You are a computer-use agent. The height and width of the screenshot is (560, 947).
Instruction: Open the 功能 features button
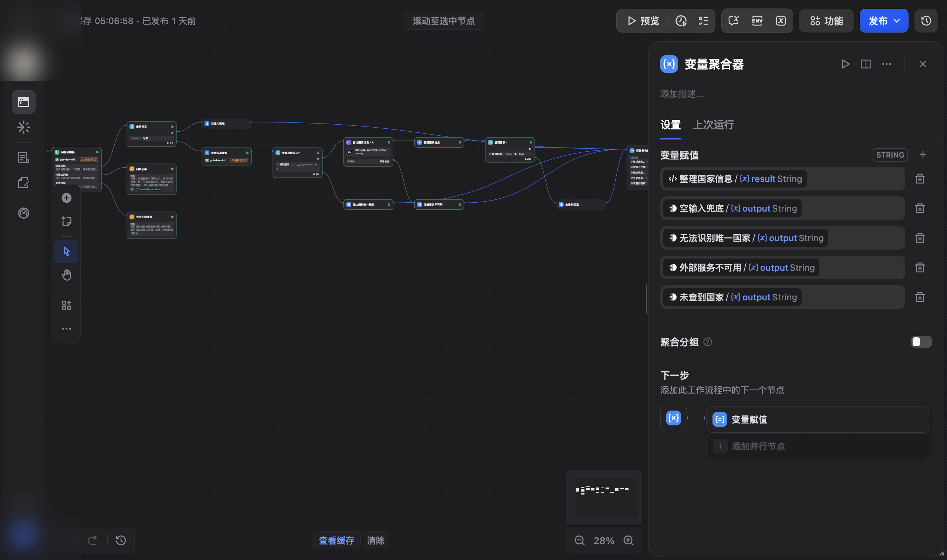coord(826,21)
